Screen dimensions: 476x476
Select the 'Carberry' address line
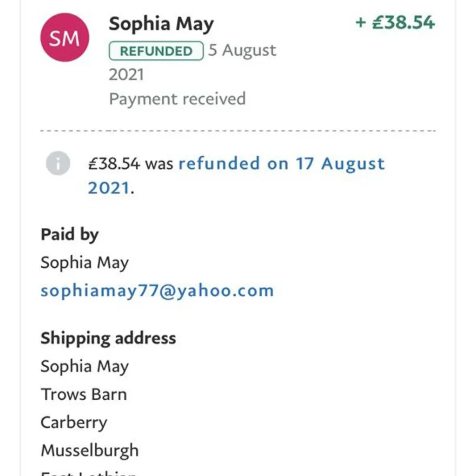coord(74,423)
